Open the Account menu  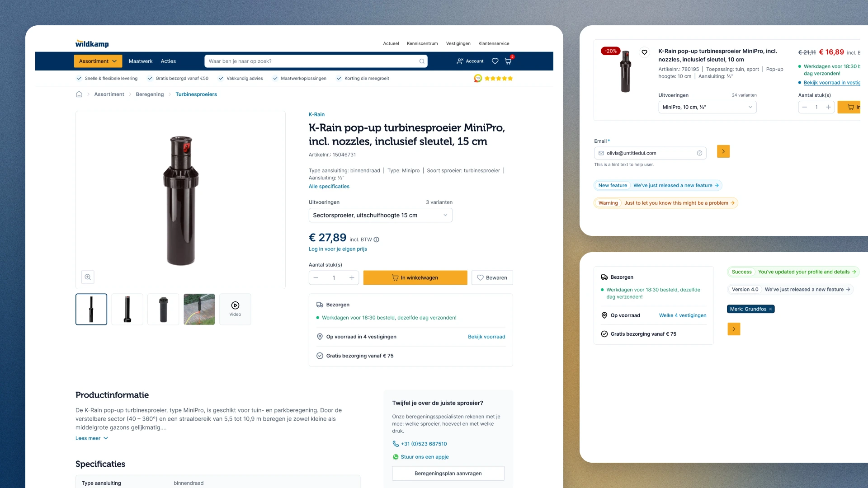click(470, 61)
